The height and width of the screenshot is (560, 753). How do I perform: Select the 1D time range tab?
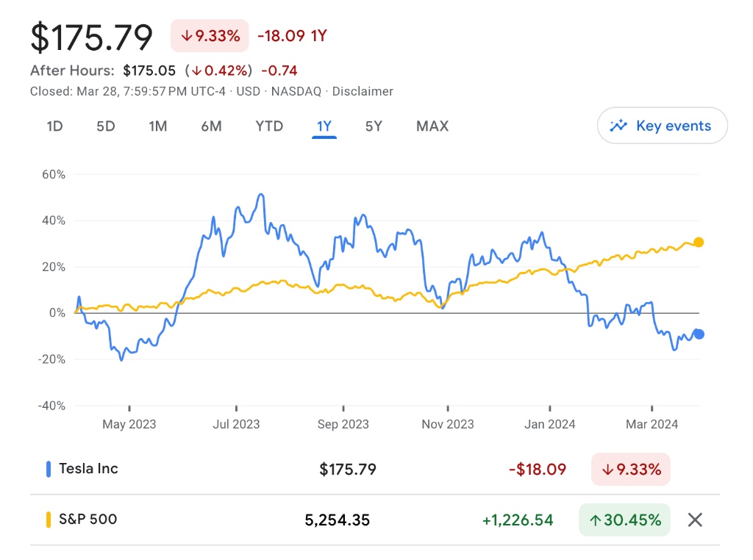pos(54,126)
